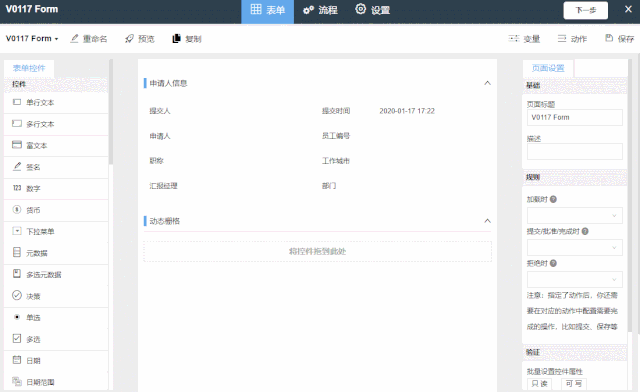Open the 拒绝时 rule dropdown
Image resolution: width=640 pixels, height=392 pixels.
coord(575,280)
